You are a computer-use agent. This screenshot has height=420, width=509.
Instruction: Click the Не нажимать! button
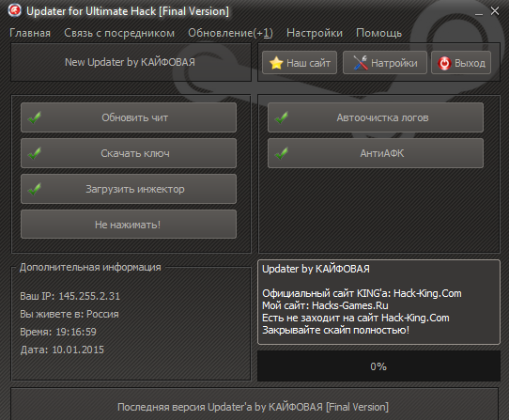(129, 225)
